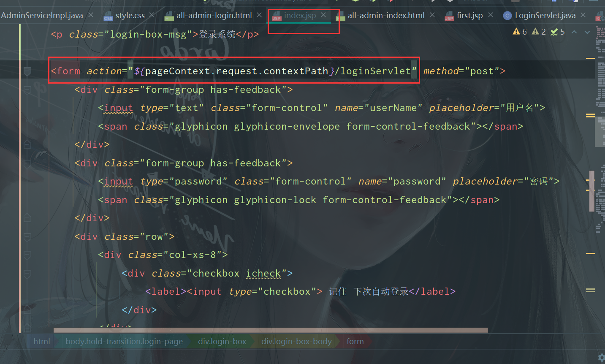The image size is (605, 364).
Task: Switch to AdminServiceImpl.java tab
Action: 42,16
